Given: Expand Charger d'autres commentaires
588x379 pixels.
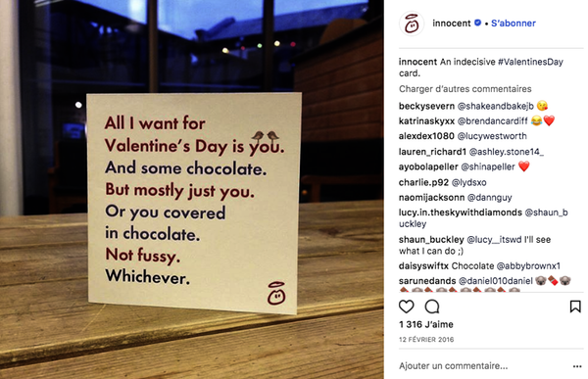Looking at the screenshot, I should tap(465, 89).
